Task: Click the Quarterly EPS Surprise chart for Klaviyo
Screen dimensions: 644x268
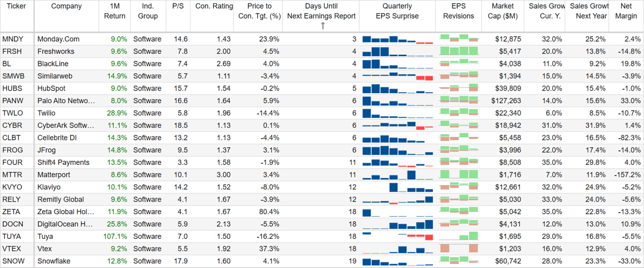Action: [x=397, y=187]
